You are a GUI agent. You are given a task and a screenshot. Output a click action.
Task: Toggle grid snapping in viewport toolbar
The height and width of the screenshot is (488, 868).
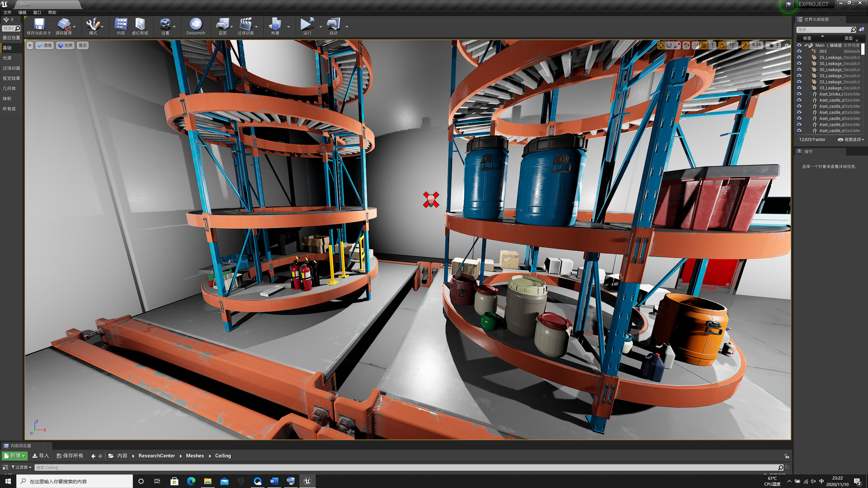coord(704,45)
